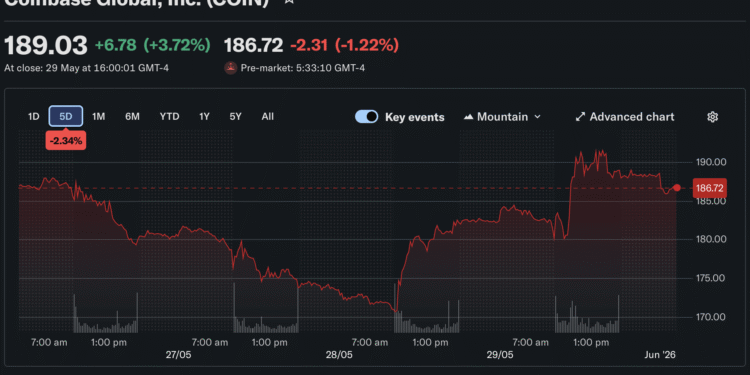Switch to the 6M time range

pyautogui.click(x=132, y=116)
